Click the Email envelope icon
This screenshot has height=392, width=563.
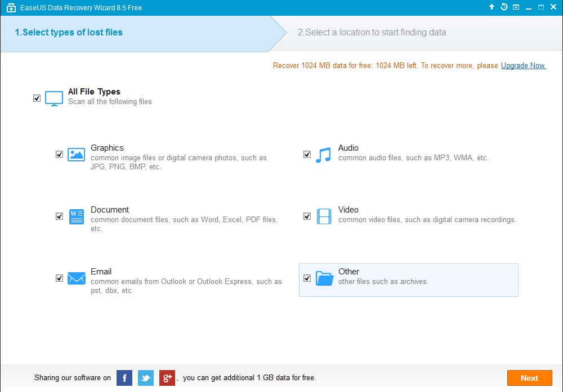tap(77, 278)
